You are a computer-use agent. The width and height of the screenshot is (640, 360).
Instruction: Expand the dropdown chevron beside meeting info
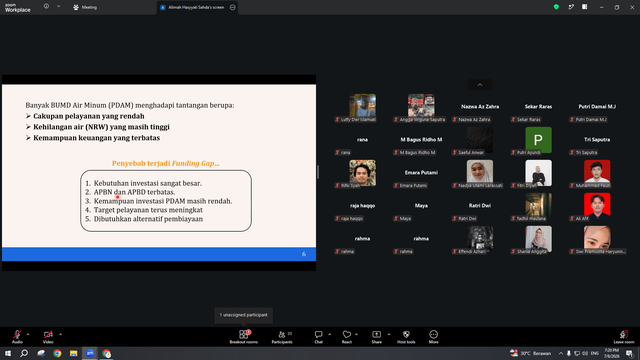[58, 7]
